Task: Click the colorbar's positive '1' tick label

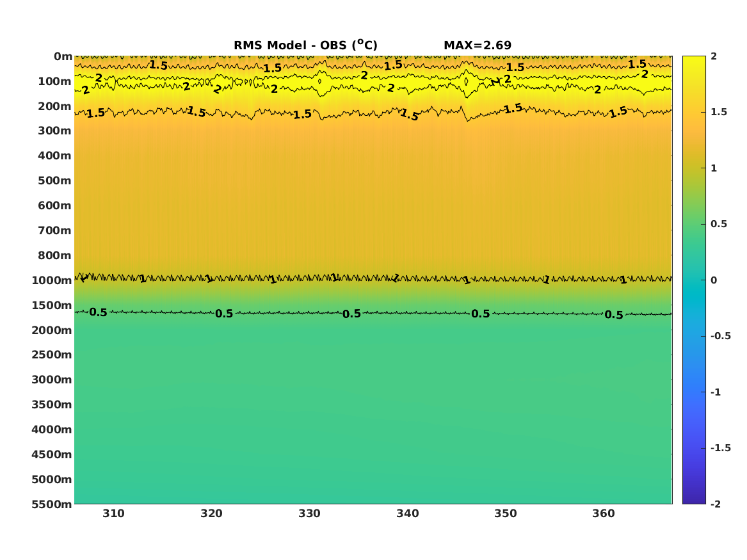Action: coord(714,168)
